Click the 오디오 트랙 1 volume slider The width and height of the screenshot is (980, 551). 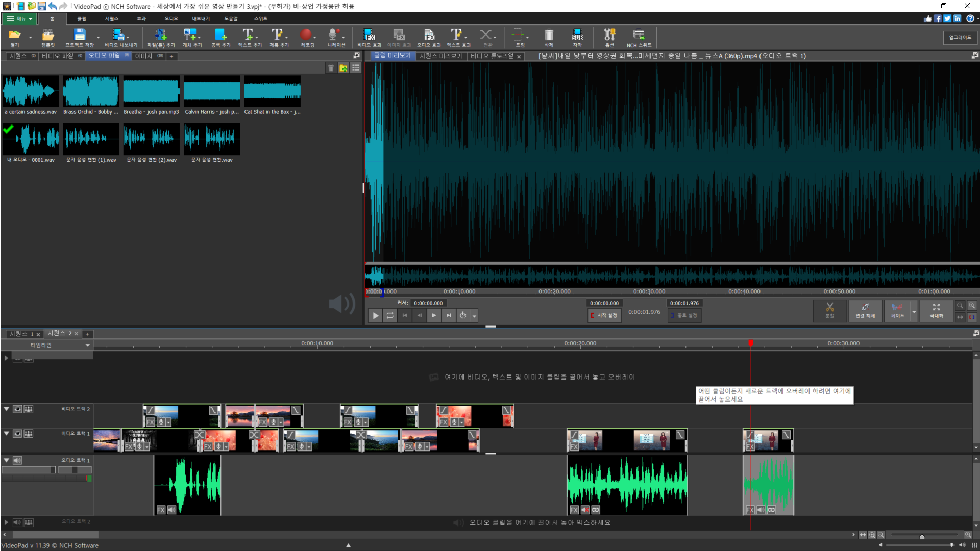(x=29, y=470)
